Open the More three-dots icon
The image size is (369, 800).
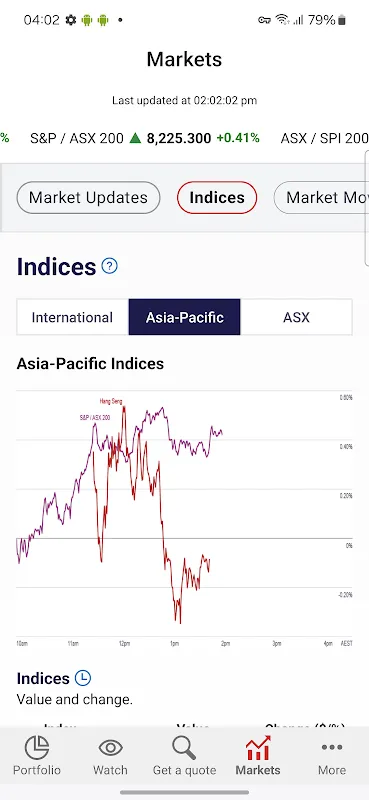coord(332,747)
